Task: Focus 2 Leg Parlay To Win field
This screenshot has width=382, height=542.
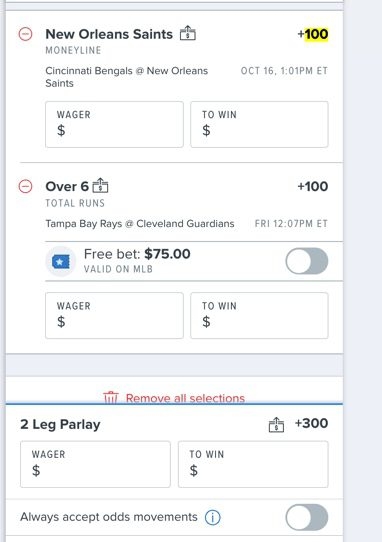Action: tap(253, 464)
